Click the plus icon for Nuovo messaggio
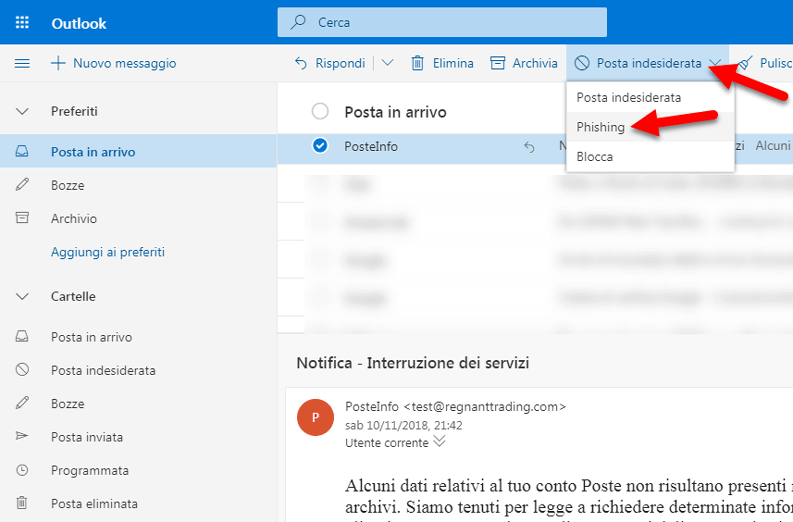This screenshot has width=793, height=522. [x=58, y=63]
